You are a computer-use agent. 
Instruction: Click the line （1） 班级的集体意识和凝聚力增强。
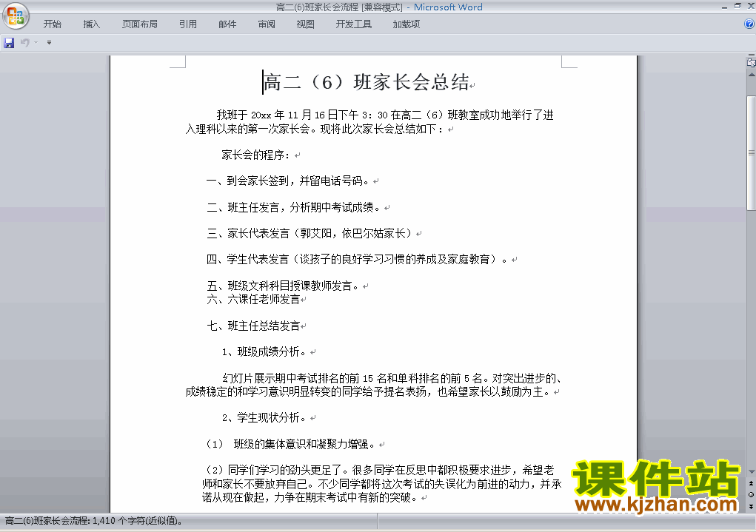[290, 444]
